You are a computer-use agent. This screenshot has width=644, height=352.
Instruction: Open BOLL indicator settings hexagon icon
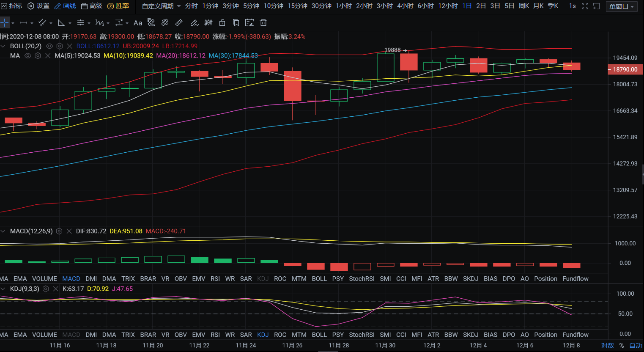pyautogui.click(x=60, y=46)
